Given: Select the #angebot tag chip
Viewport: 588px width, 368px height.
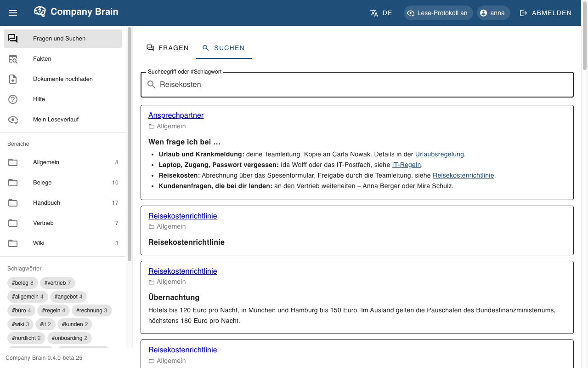Looking at the screenshot, I should click(68, 297).
